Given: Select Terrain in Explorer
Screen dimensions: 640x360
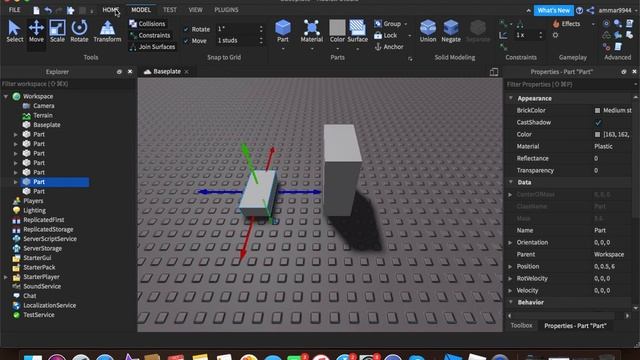Looking at the screenshot, I should [x=43, y=116].
